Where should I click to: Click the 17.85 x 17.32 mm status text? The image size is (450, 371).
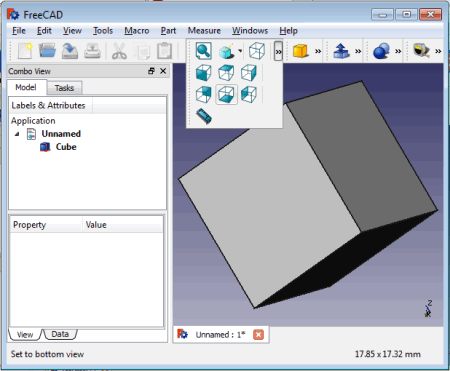pyautogui.click(x=387, y=354)
